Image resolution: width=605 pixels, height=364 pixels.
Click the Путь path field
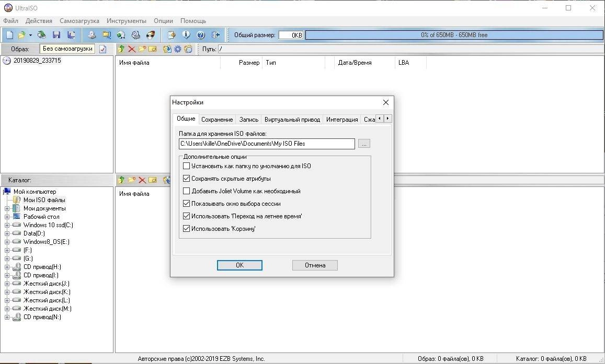pyautogui.click(x=410, y=49)
